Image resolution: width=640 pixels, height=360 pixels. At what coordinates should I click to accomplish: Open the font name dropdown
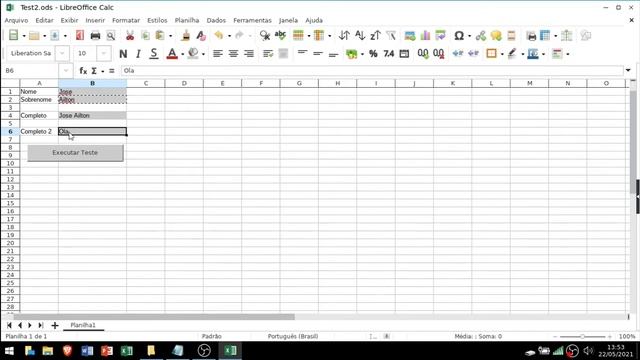click(62, 53)
